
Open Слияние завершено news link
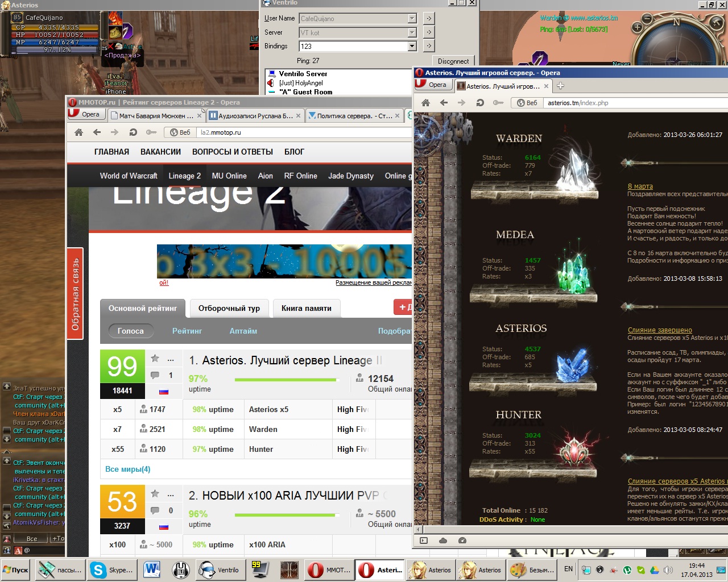tap(660, 330)
